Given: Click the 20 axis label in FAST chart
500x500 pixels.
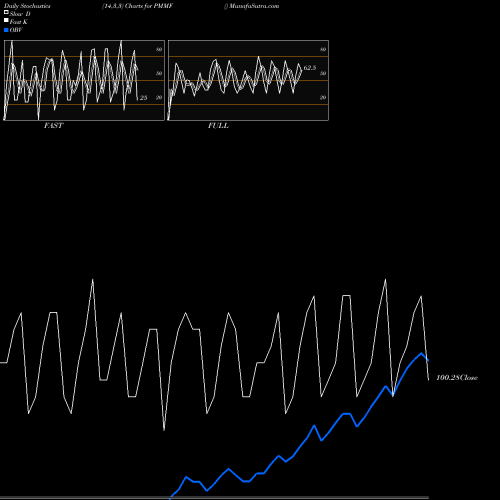Looking at the screenshot, I should (x=159, y=98).
